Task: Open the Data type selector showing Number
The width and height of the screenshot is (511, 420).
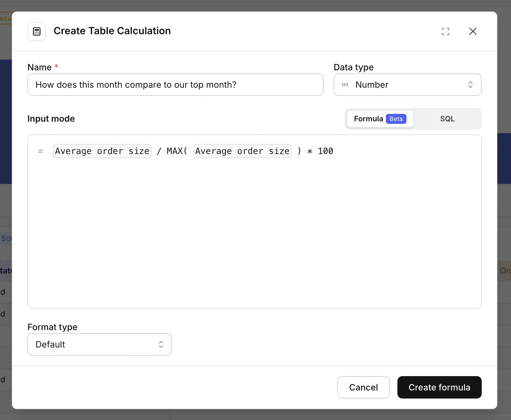Action: tap(408, 84)
